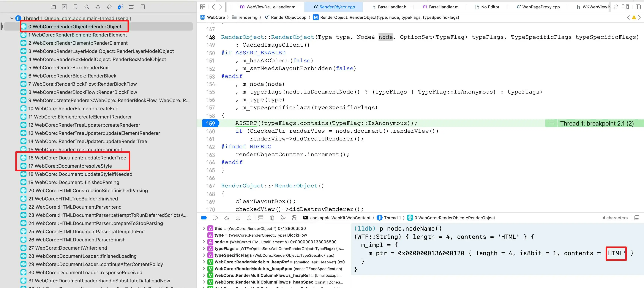The height and width of the screenshot is (288, 644).
Task: Switch to the BaseHandler.h tab
Action: click(x=391, y=7)
